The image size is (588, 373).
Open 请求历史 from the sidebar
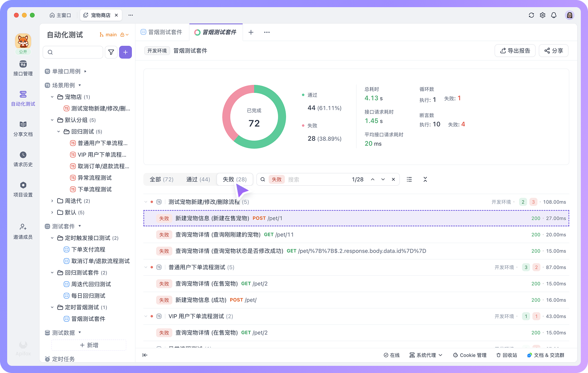(x=23, y=159)
